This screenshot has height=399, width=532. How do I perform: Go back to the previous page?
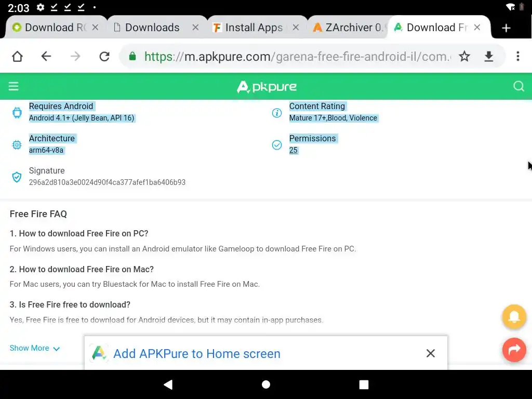46,56
